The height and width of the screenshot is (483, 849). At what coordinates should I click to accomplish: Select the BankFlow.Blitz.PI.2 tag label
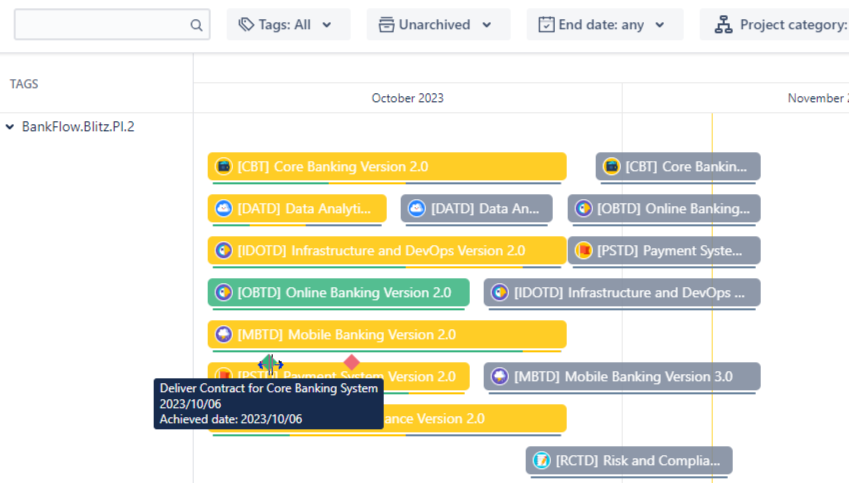tap(78, 127)
